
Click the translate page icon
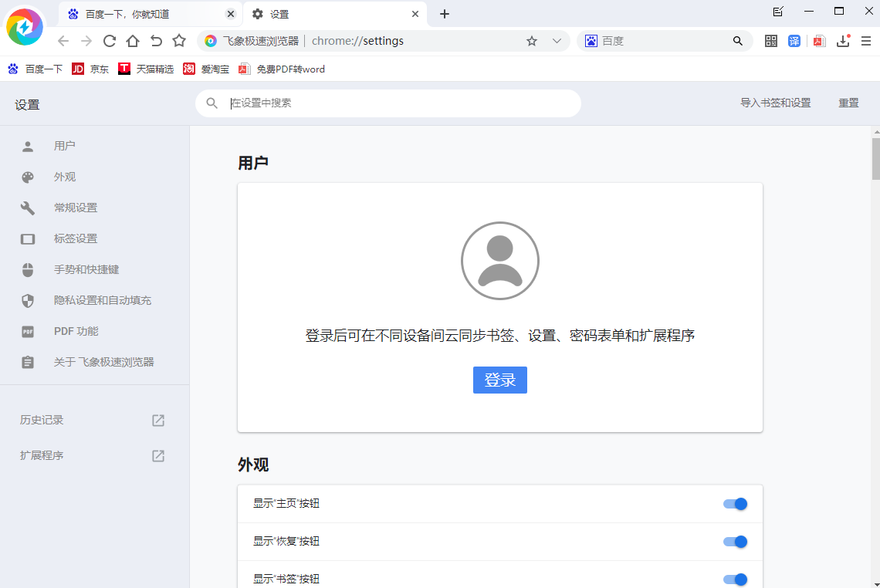pos(794,41)
